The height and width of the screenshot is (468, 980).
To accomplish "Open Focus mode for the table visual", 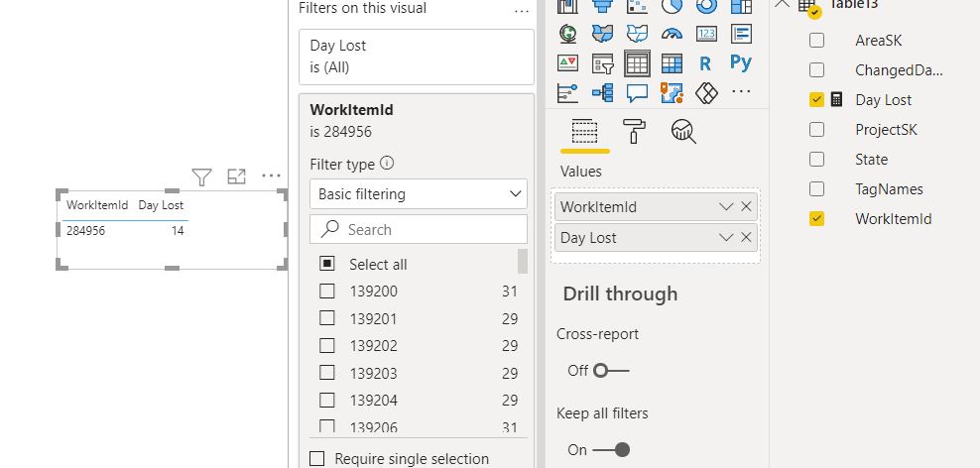I will 236,176.
